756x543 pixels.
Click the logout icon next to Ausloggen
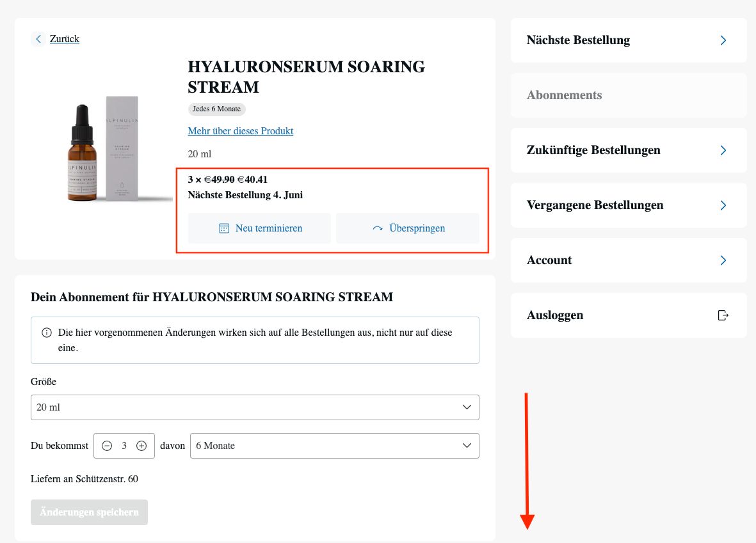coord(723,315)
